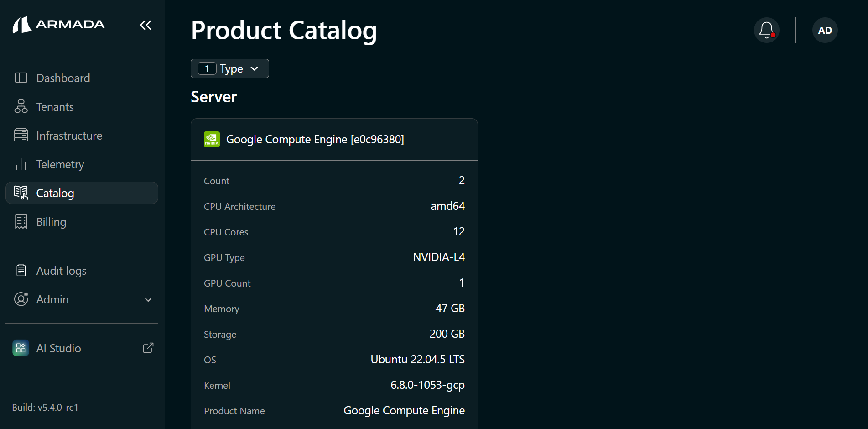Click the Billing receipt icon

tap(21, 221)
